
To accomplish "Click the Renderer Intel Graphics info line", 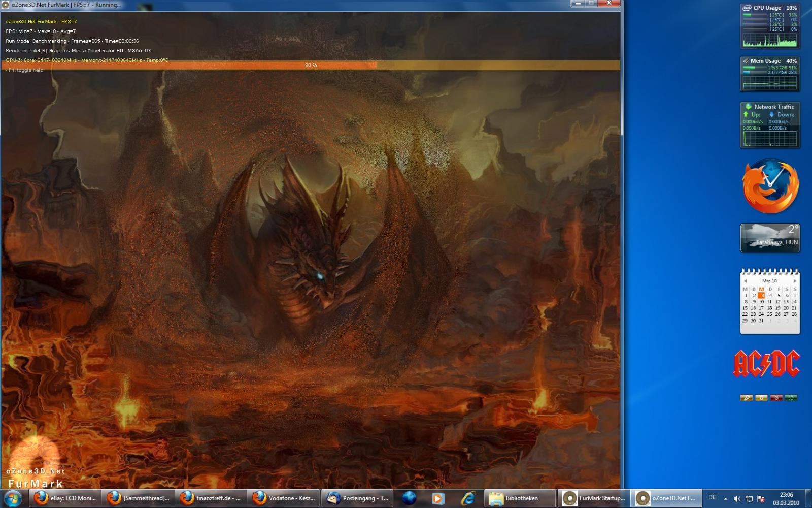I will pos(79,51).
